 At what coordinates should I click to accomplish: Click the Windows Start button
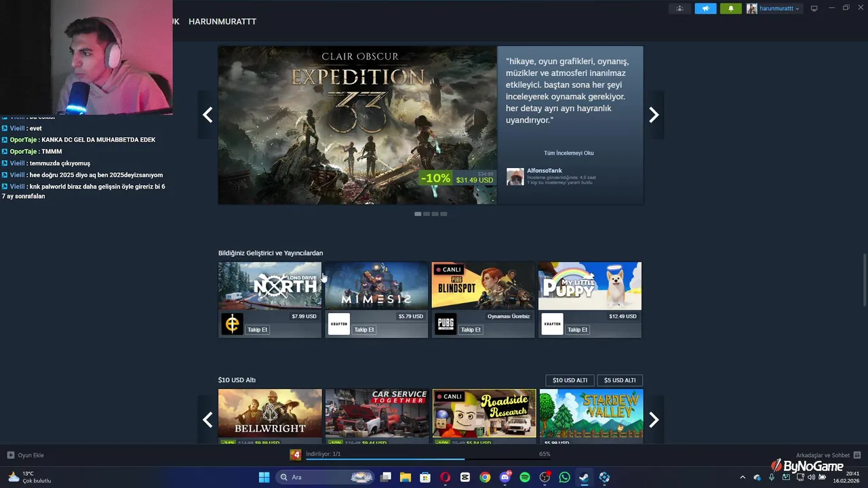(x=264, y=477)
